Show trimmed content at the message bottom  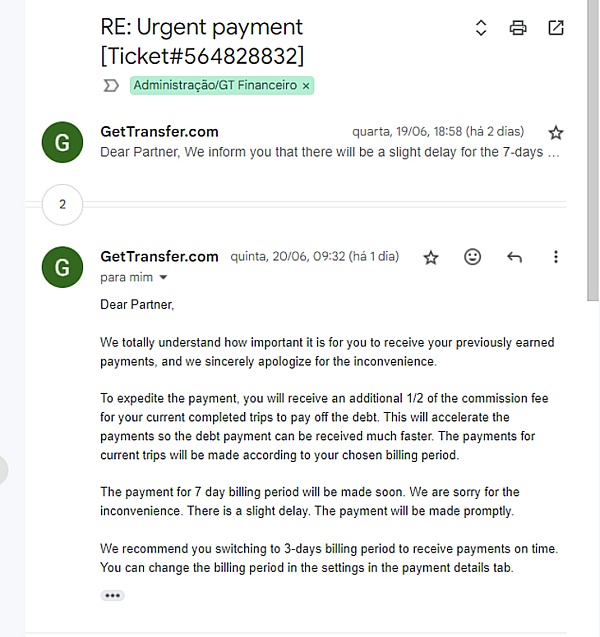pyautogui.click(x=112, y=595)
